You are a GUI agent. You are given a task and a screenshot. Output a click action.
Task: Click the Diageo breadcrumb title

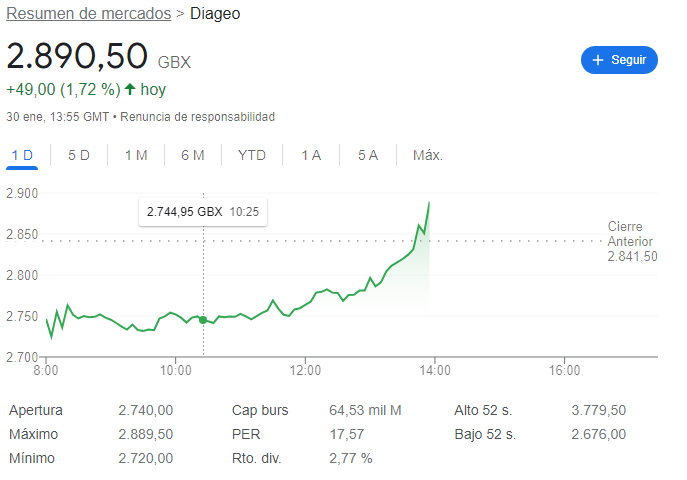pyautogui.click(x=215, y=14)
